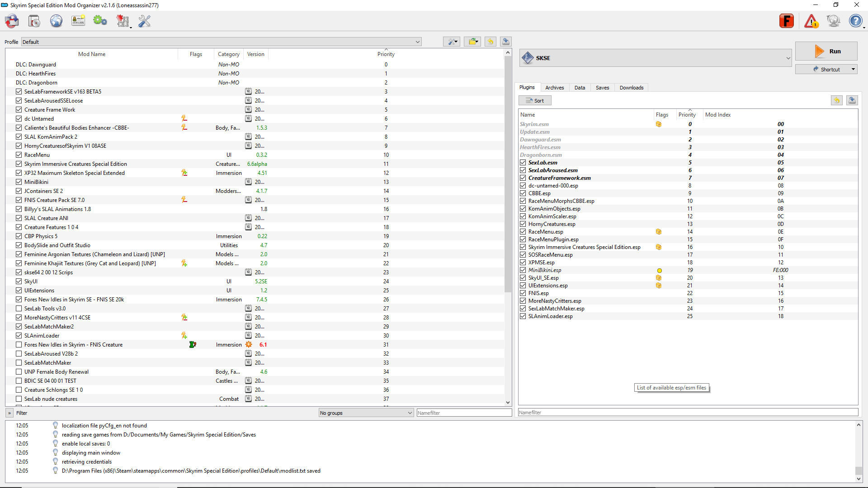Click flag icon on SkyUI_SE.esp row
The image size is (868, 488).
[x=659, y=278]
